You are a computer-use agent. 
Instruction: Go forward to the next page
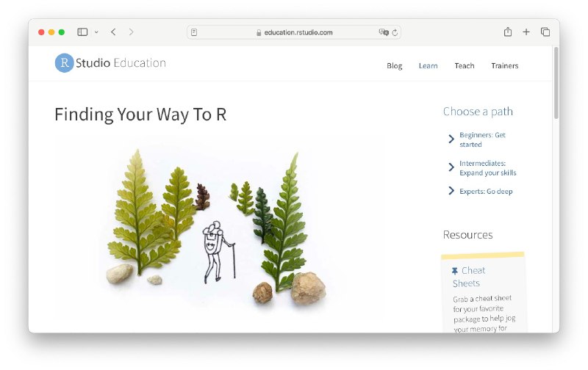[131, 32]
